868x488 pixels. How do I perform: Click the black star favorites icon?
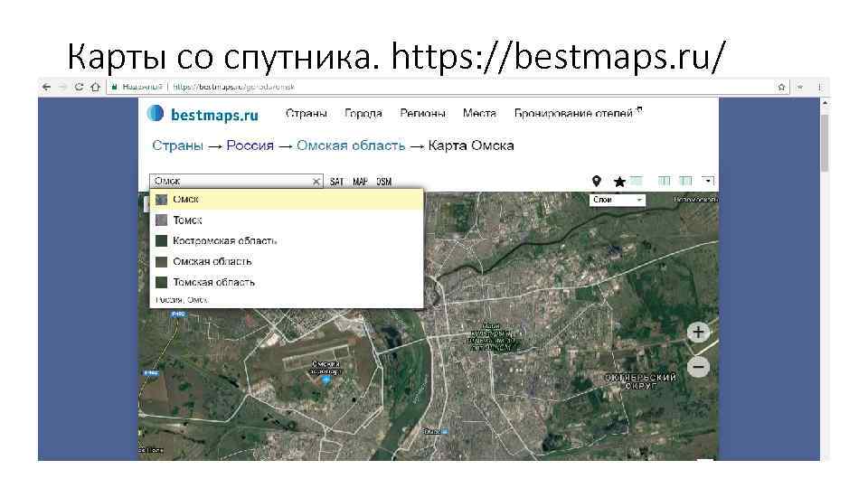(619, 181)
